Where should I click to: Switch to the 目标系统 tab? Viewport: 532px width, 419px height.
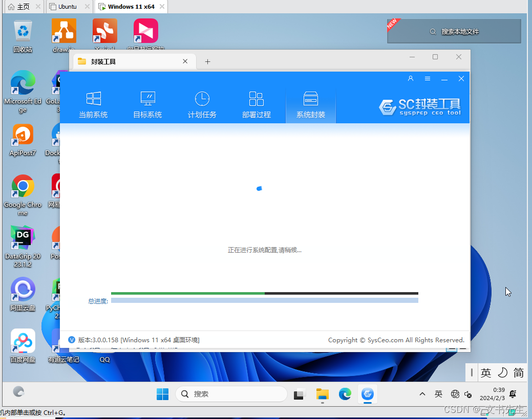(147, 105)
